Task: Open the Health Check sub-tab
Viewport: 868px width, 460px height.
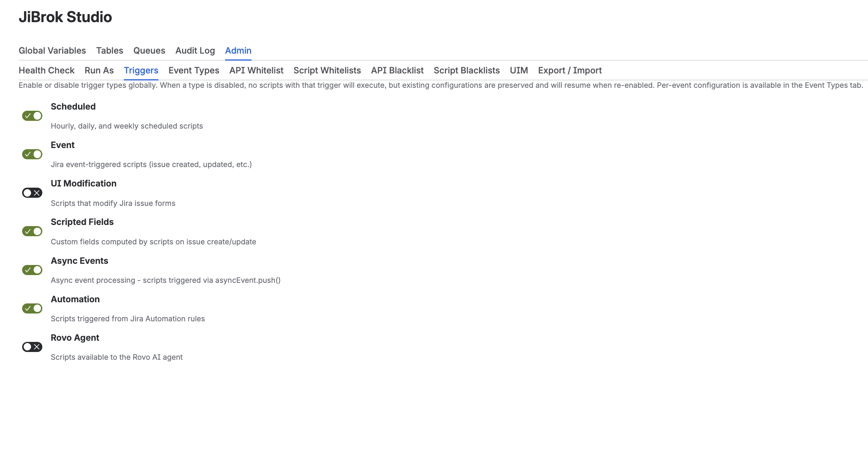Action: click(x=47, y=70)
